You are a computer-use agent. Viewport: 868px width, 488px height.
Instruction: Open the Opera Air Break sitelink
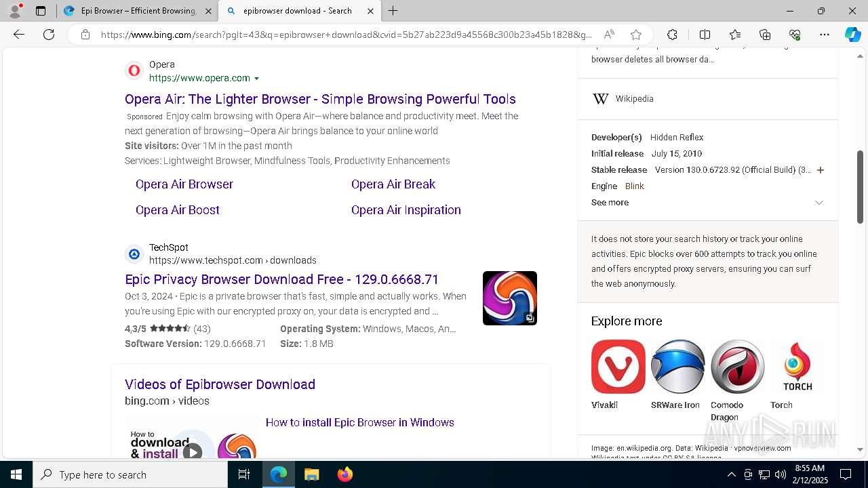pos(393,184)
